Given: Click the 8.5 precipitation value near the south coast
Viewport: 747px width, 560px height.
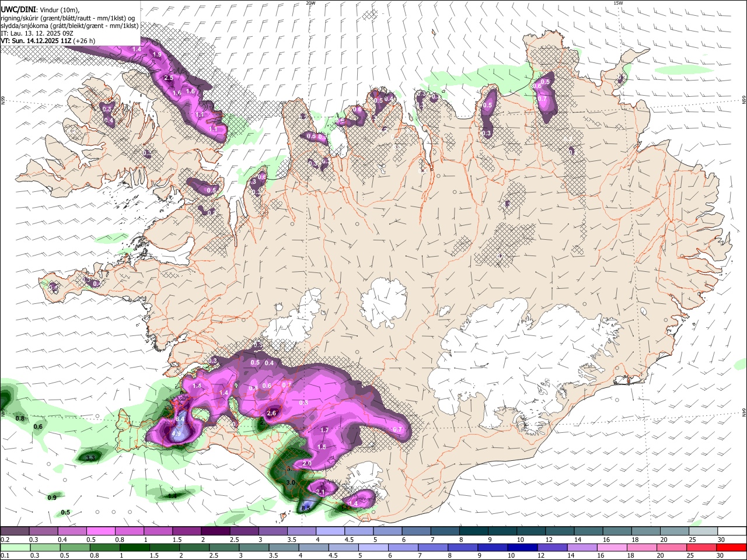Looking at the screenshot, I should [x=305, y=509].
